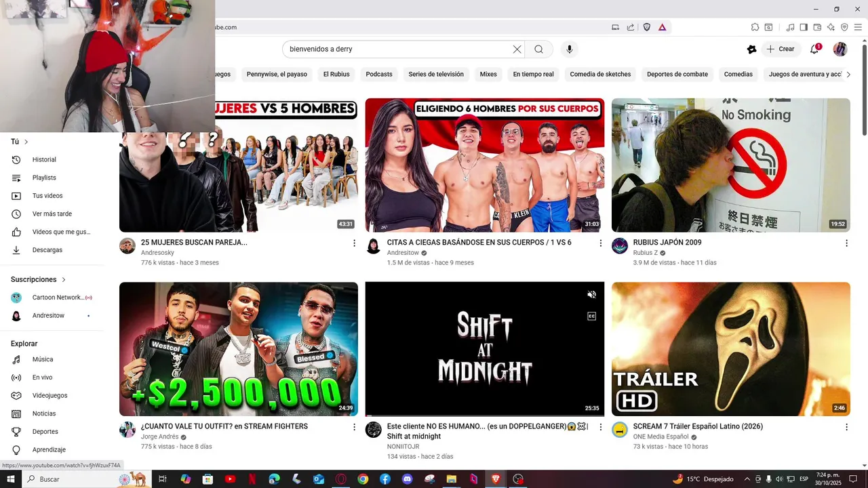Screen dimensions: 868x488
Task: Select the Comedias chip
Action: (738, 75)
